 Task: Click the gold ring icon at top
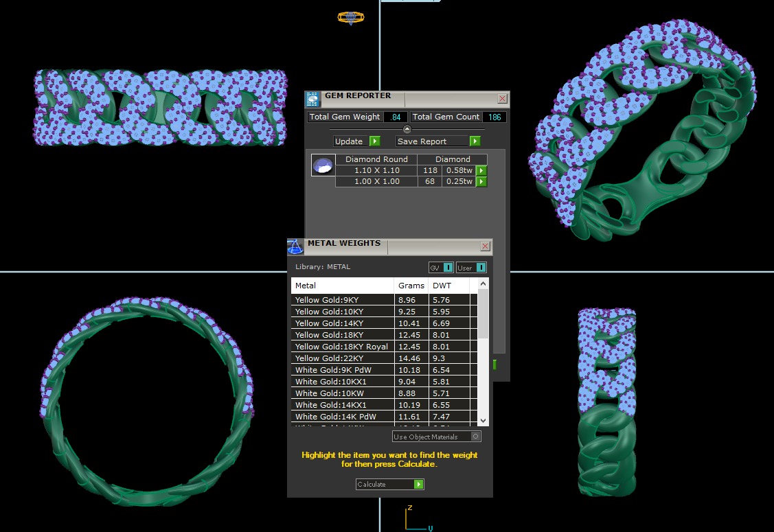351,18
